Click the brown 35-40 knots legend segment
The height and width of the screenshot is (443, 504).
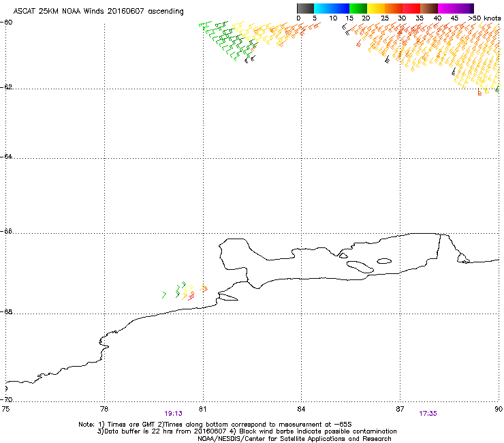tap(429, 8)
